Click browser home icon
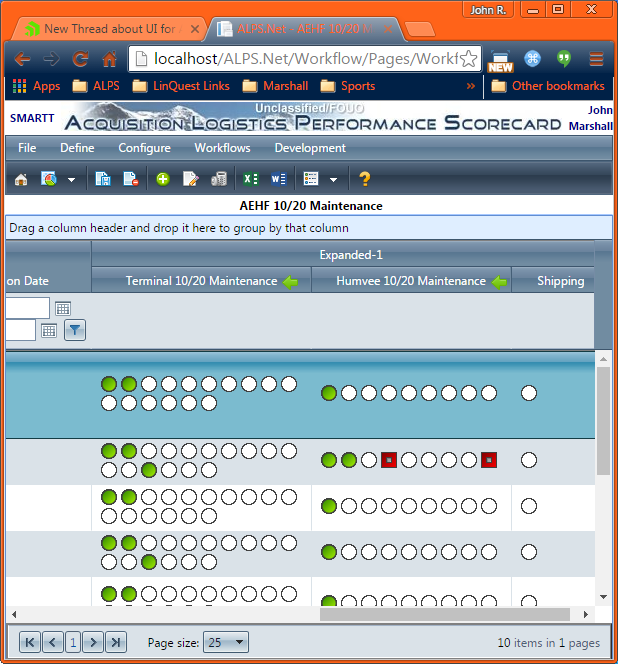This screenshot has width=618, height=664. 109,58
